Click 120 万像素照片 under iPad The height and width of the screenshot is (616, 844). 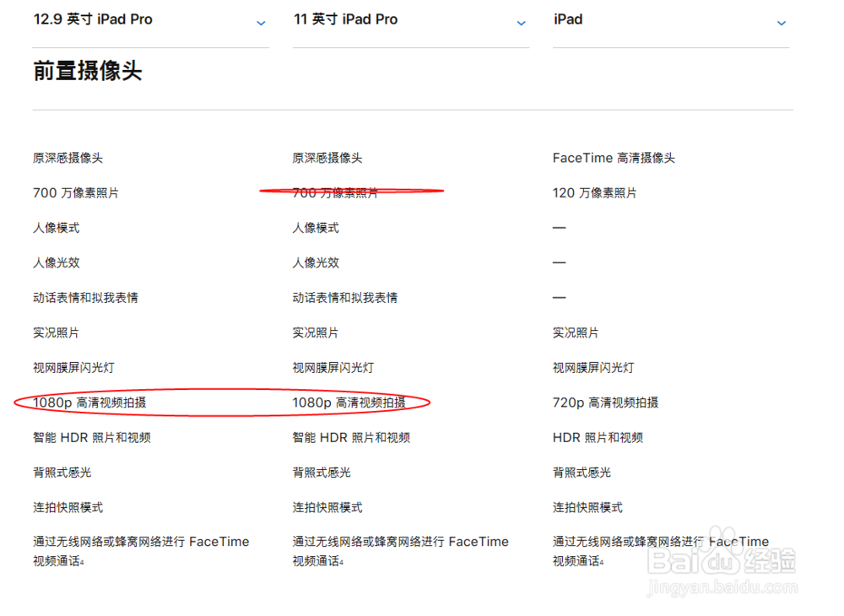tap(597, 192)
